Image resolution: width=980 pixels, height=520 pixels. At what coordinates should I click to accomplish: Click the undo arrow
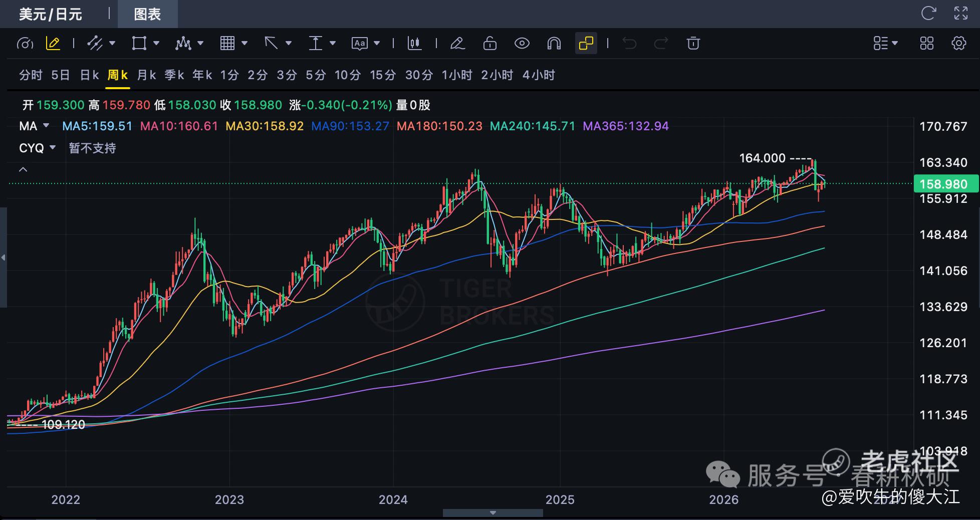629,44
